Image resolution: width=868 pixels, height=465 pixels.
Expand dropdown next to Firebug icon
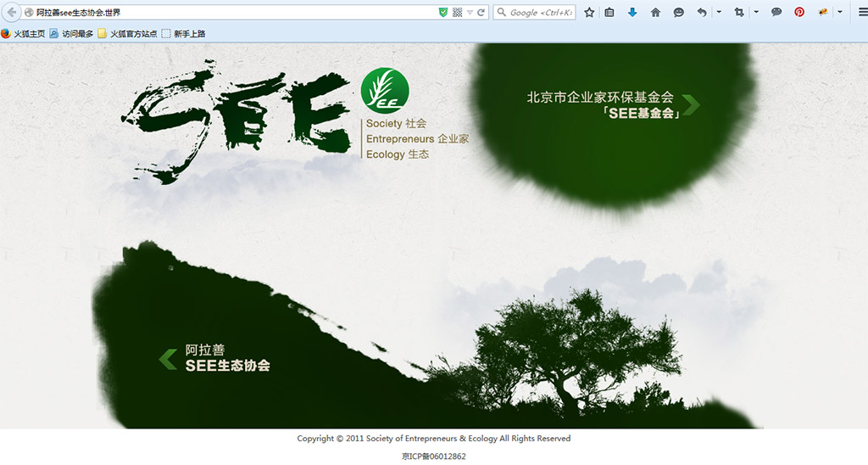pyautogui.click(x=840, y=12)
